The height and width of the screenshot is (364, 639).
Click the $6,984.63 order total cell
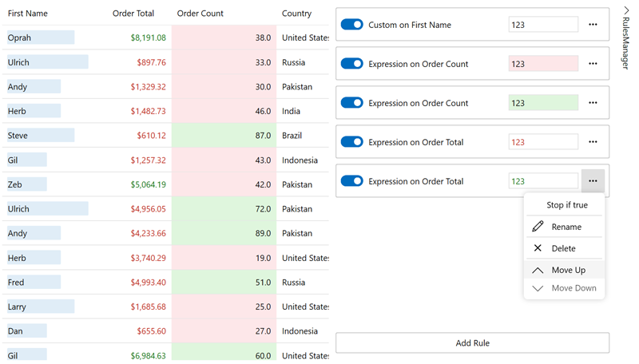coord(139,354)
